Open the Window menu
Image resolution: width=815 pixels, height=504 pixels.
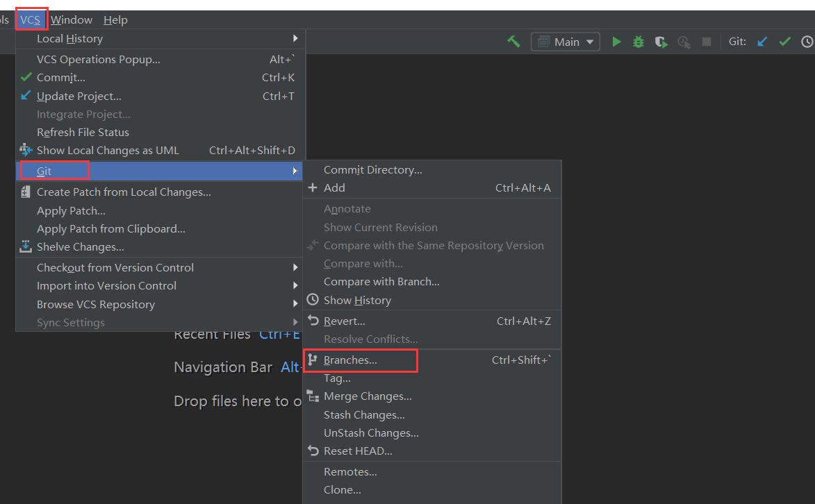click(71, 19)
